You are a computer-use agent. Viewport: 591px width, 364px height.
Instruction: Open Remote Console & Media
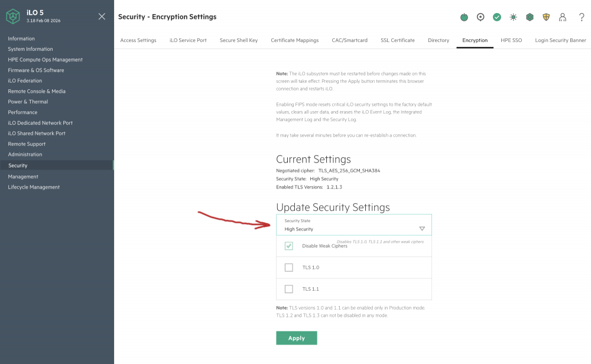click(37, 91)
